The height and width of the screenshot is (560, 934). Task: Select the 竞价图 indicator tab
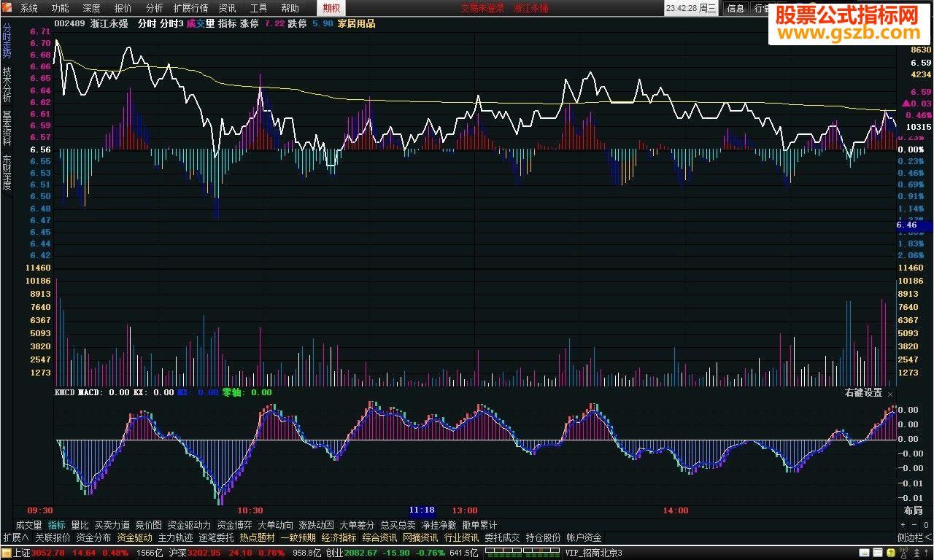point(149,524)
